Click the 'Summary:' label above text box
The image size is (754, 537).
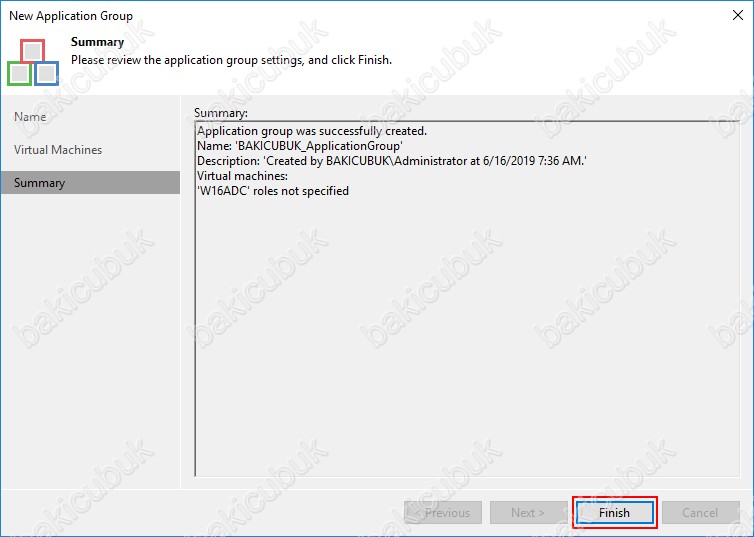coord(221,113)
